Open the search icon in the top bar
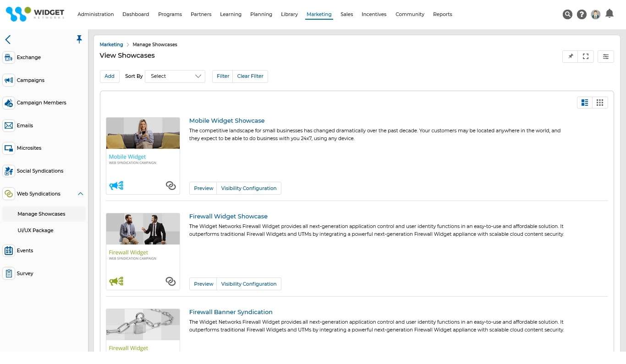626x364 pixels. (x=567, y=14)
